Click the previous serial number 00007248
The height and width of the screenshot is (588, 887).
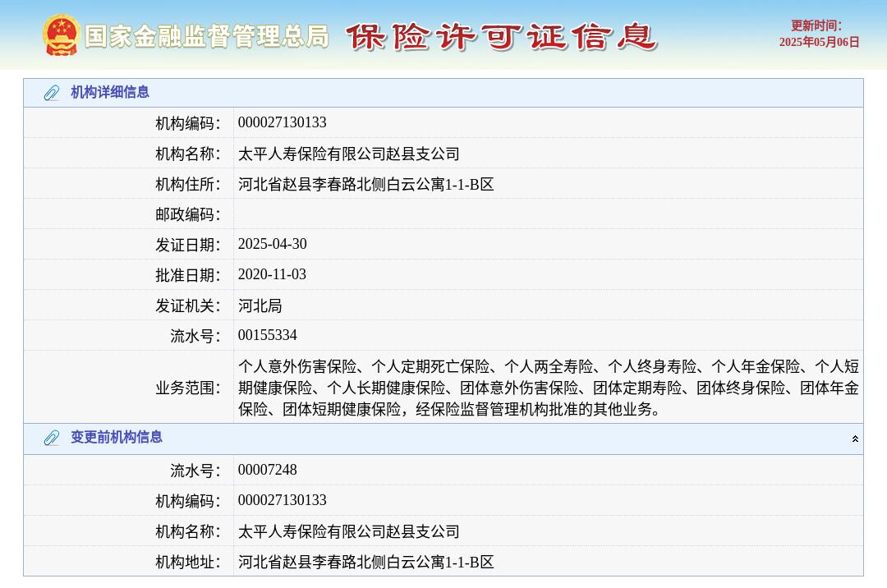(268, 469)
